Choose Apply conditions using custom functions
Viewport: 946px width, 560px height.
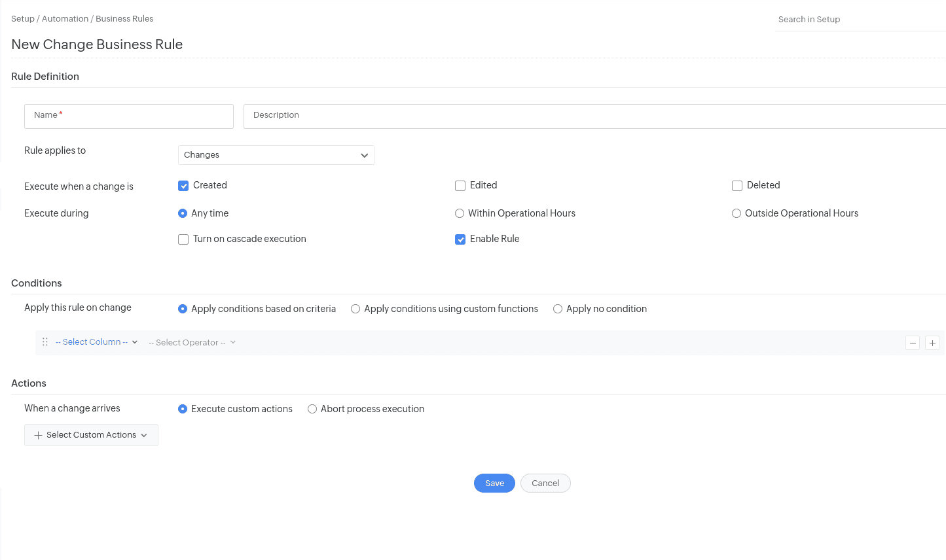point(355,309)
